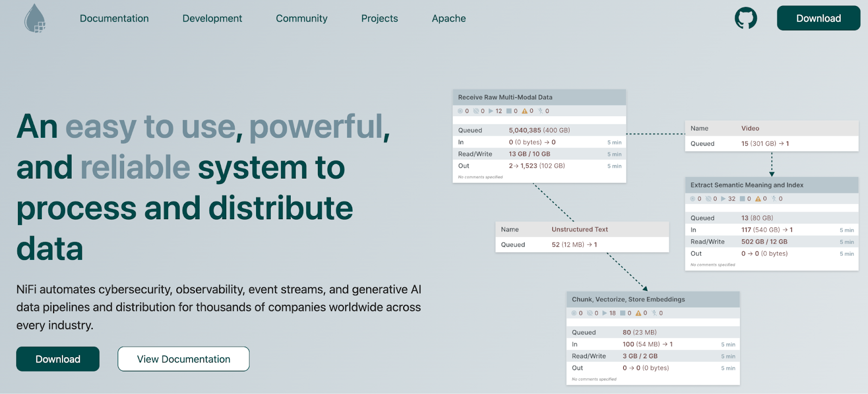Click the word 'powerful,' in the headline
Screen dimensions: 868x394
point(320,127)
